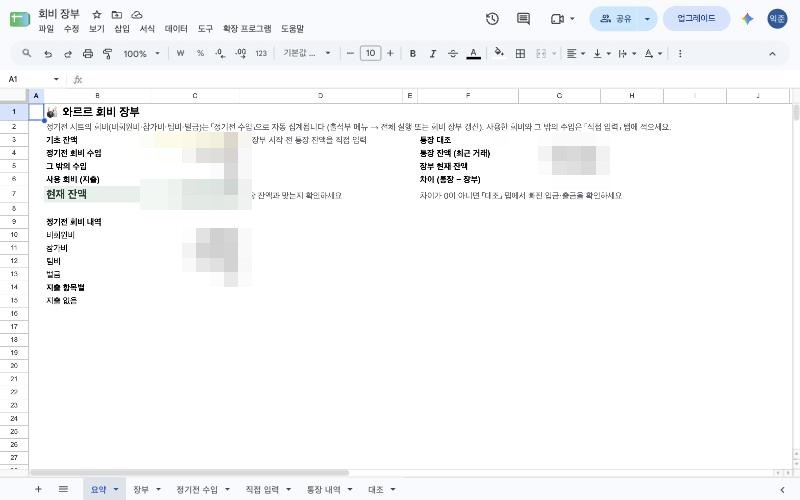This screenshot has width=800, height=500.
Task: Click the formula bar
Action: [439, 79]
